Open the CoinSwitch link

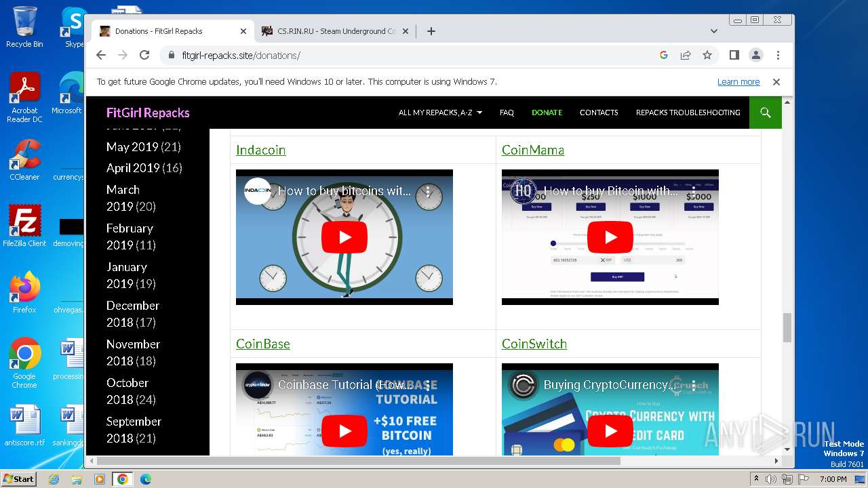tap(534, 344)
